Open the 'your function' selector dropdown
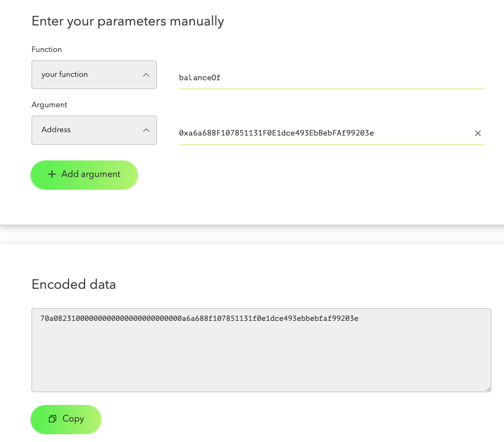Viewport: 504px width, 442px height. click(x=94, y=75)
